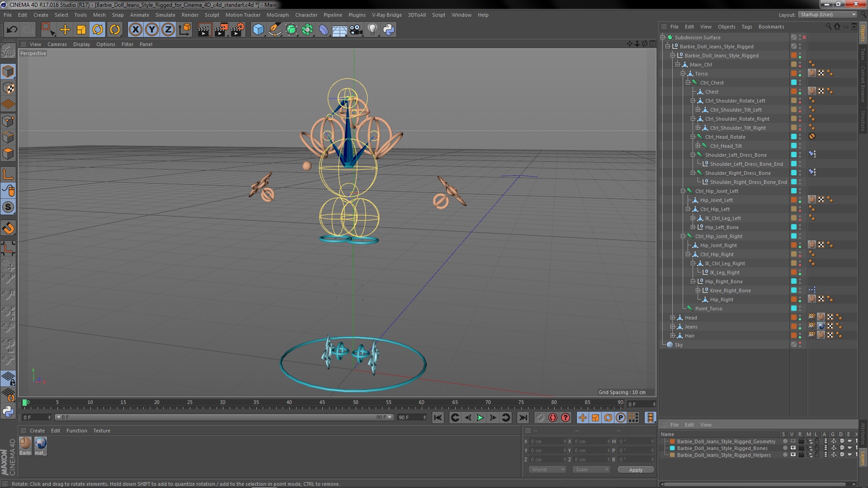Image resolution: width=868 pixels, height=488 pixels.
Task: Click the X position input field
Action: (x=547, y=441)
